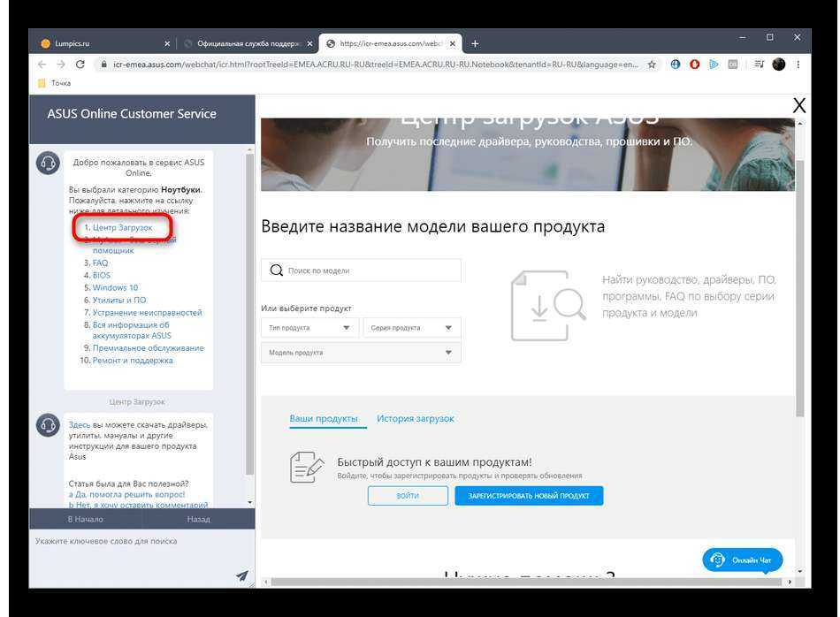Open new browser tab with plus icon
Image resolution: width=840 pixels, height=617 pixels.
click(475, 43)
